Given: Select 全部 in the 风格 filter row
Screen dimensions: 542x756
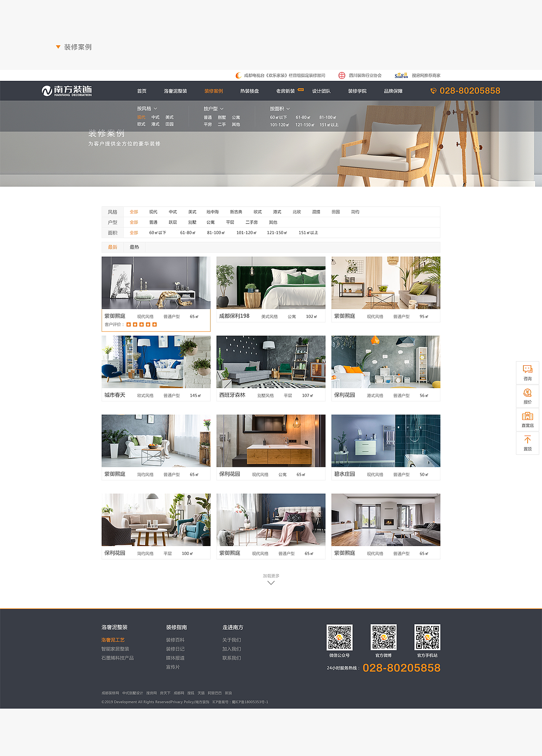Looking at the screenshot, I should [134, 212].
